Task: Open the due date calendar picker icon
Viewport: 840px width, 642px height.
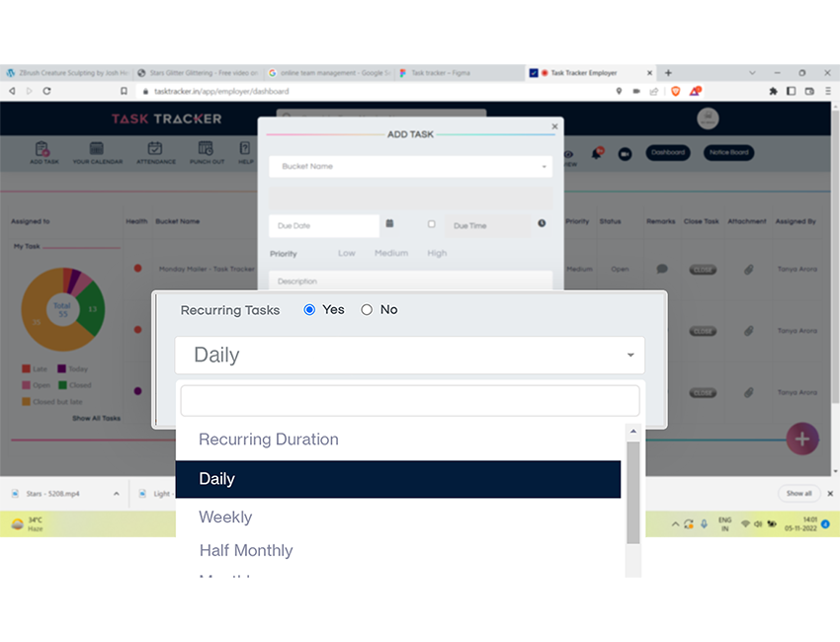Action: [x=389, y=224]
